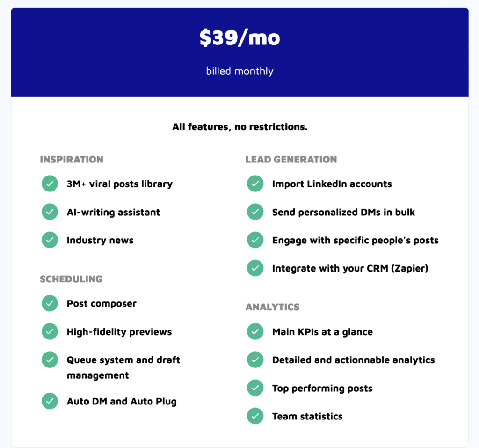The width and height of the screenshot is (479, 448).
Task: Click Engage with specific people's posts text
Action: coord(356,240)
